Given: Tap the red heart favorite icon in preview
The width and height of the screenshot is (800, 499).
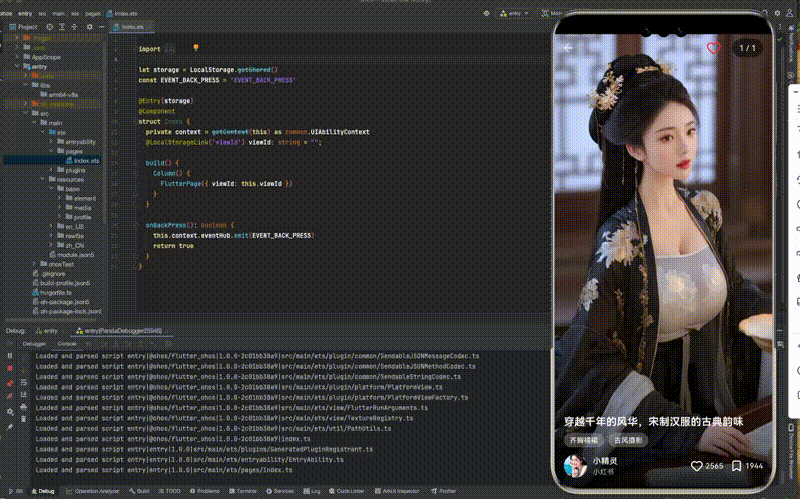Looking at the screenshot, I should point(714,48).
